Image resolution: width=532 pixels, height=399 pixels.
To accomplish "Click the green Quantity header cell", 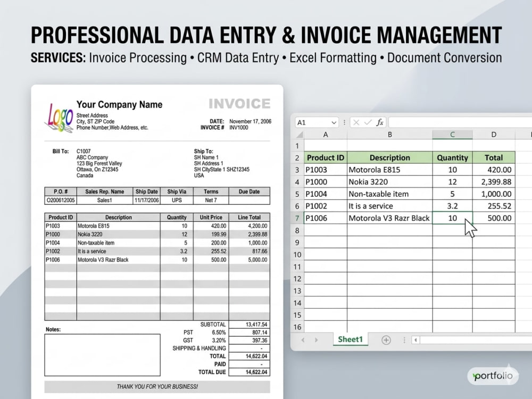I will [x=452, y=157].
